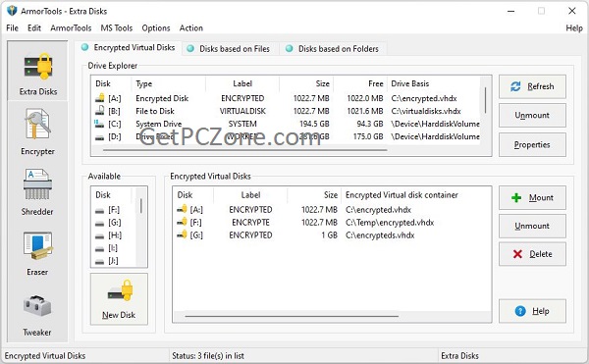Open the Edit menu
589x364 pixels.
pyautogui.click(x=34, y=27)
